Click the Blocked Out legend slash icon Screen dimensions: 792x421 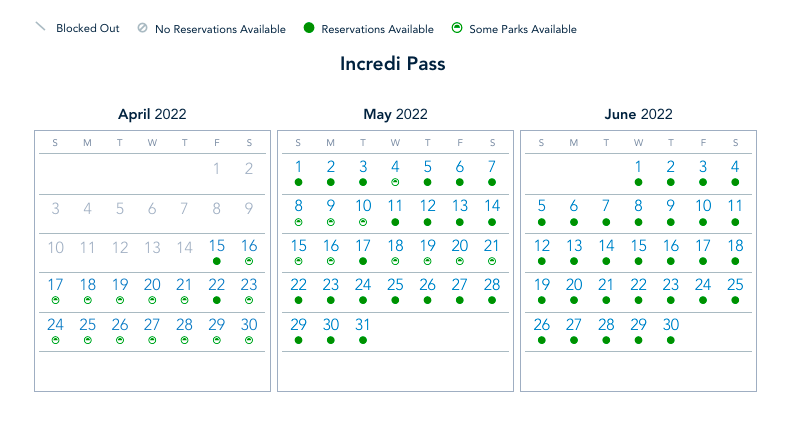[40, 28]
